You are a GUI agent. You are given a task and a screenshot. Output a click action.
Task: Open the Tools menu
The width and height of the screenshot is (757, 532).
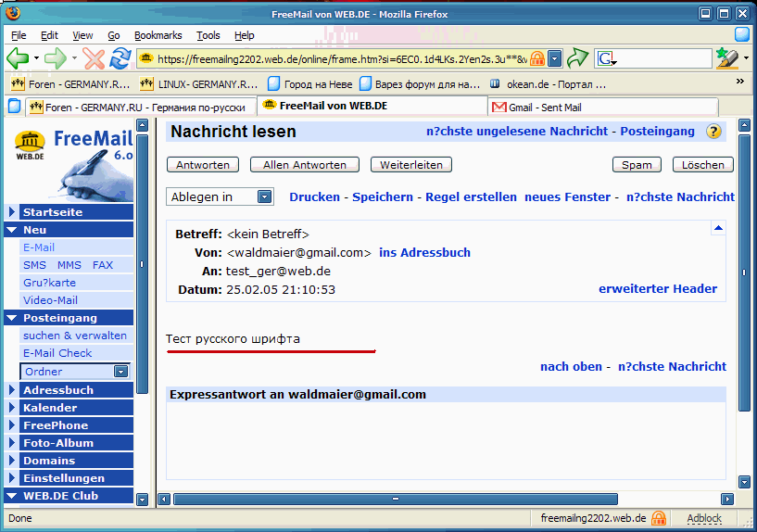pos(208,35)
